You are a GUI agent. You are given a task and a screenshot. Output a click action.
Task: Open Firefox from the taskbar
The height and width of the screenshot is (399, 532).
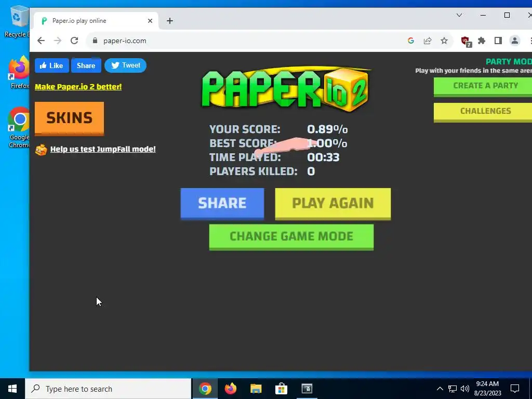[231, 389]
